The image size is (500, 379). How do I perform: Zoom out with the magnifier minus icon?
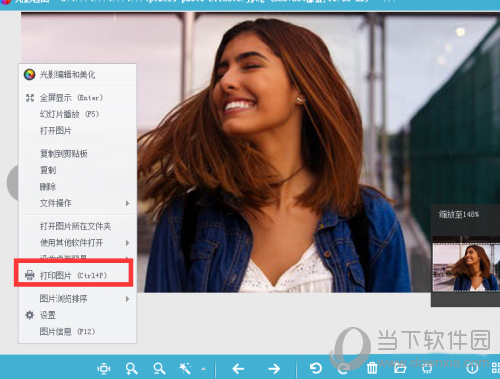pyautogui.click(x=159, y=369)
